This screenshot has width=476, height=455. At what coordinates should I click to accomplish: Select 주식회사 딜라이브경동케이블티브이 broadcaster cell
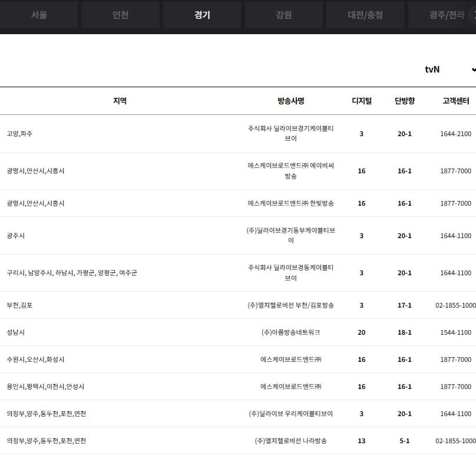click(291, 272)
